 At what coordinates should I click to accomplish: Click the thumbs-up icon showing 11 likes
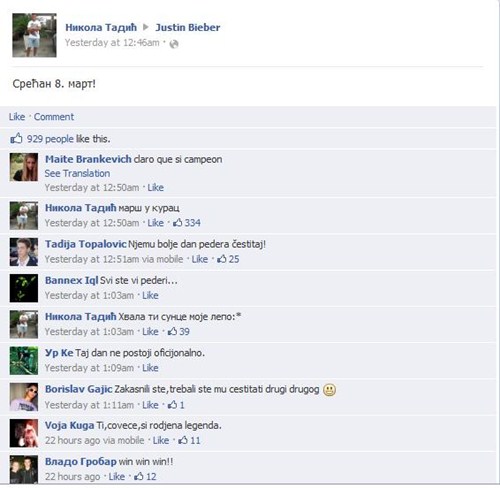tap(183, 440)
